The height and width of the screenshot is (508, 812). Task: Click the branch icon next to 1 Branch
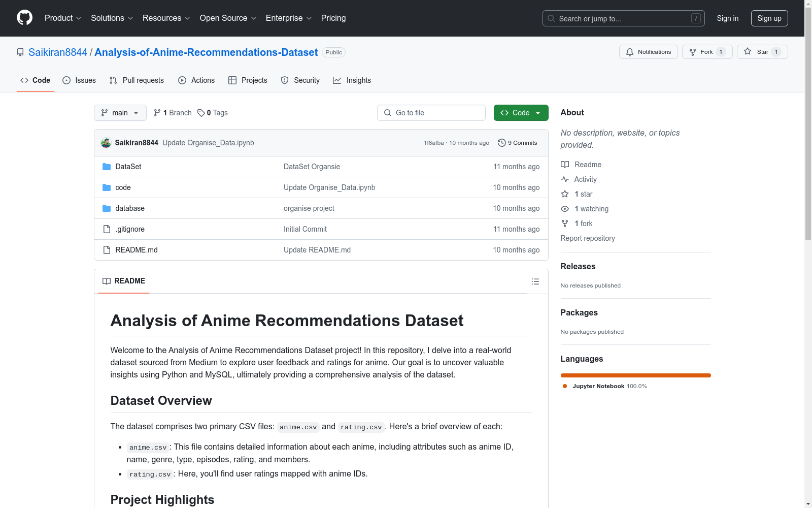[x=157, y=113]
